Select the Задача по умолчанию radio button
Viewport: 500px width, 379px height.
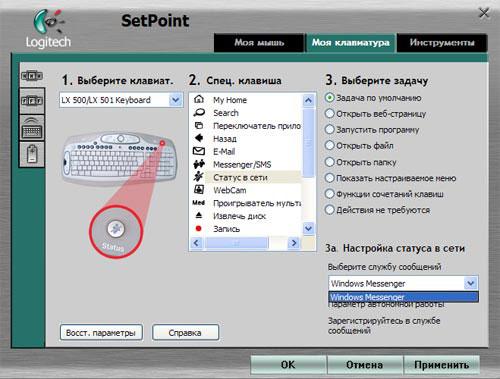pyautogui.click(x=329, y=97)
